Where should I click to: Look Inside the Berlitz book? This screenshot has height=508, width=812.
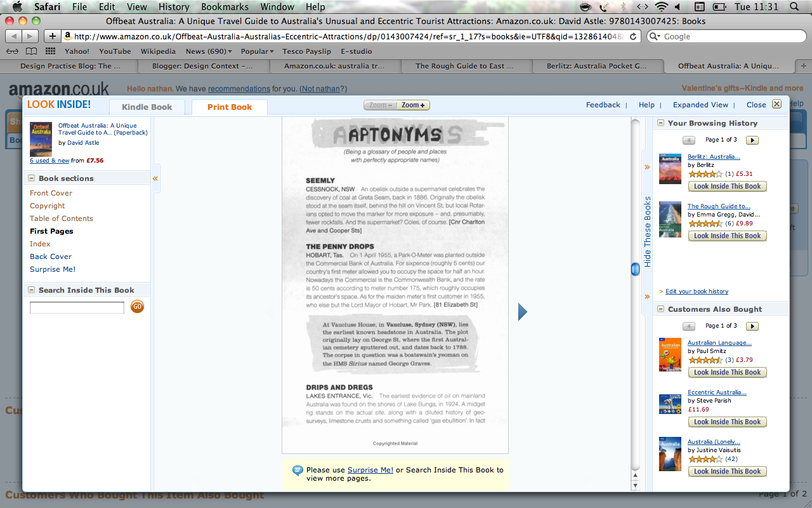point(727,186)
